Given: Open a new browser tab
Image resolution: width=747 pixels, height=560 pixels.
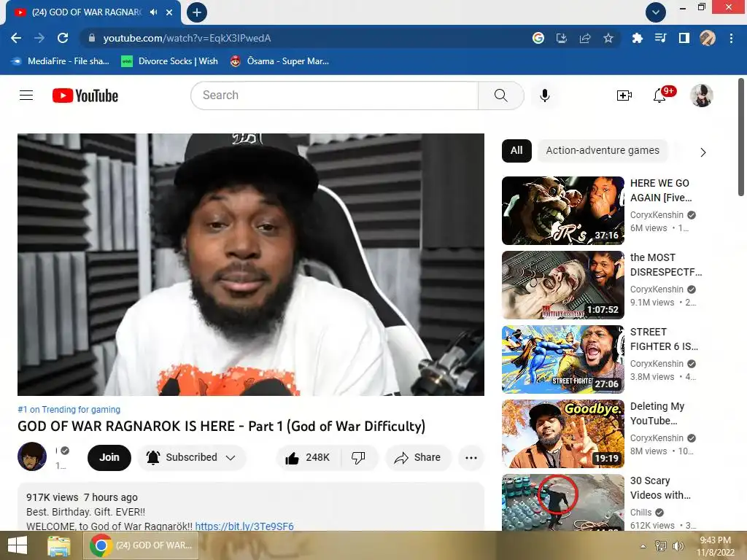Looking at the screenshot, I should coord(197,12).
